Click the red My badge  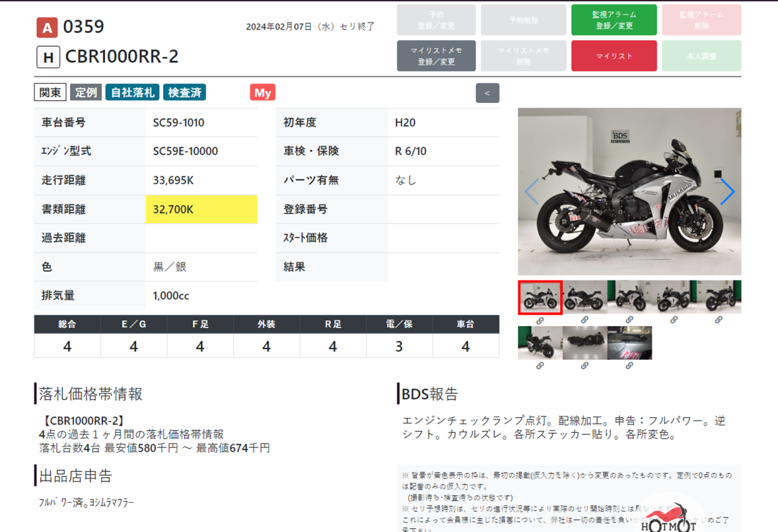[x=263, y=93]
